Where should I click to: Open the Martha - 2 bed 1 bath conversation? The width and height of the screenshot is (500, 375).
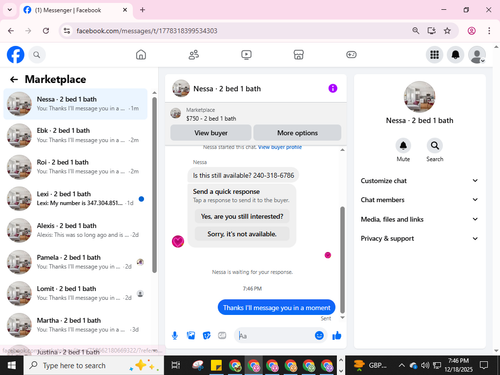75,325
